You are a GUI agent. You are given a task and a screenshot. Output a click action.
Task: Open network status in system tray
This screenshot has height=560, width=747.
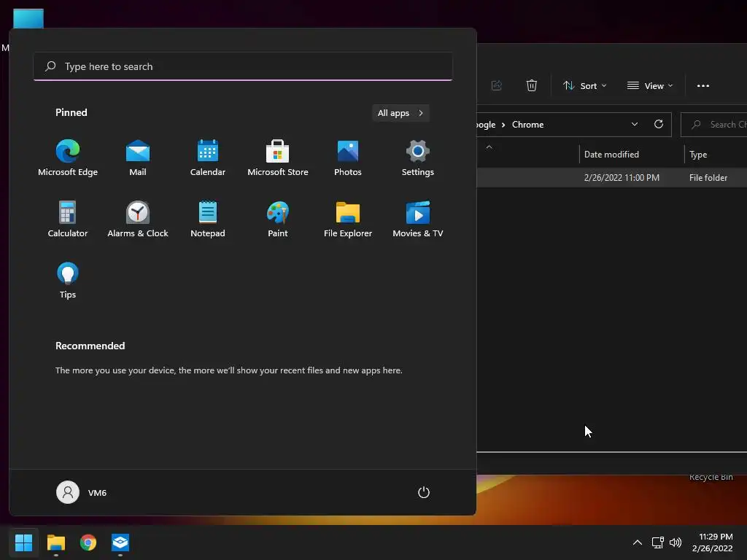(658, 542)
